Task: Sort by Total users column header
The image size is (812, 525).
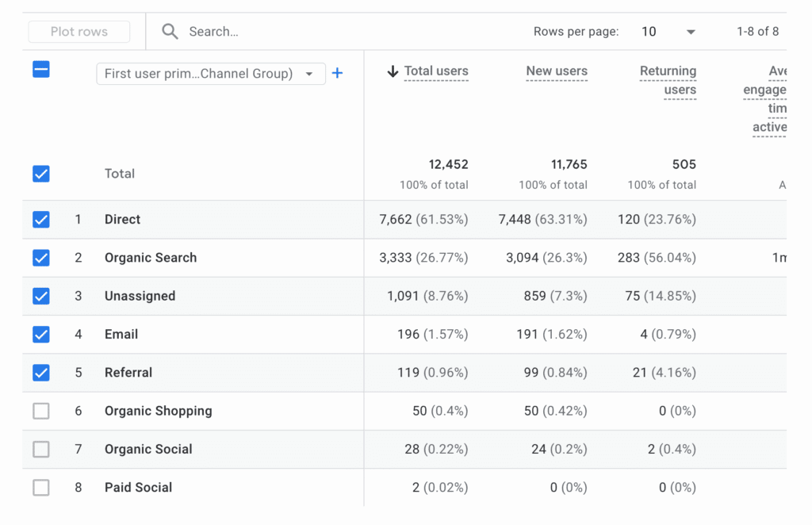Action: [436, 71]
